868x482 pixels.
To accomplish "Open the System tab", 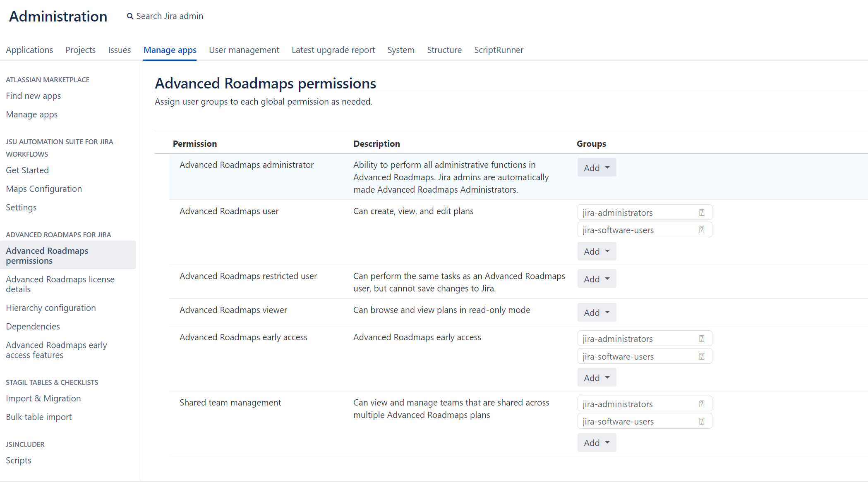I will 400,50.
